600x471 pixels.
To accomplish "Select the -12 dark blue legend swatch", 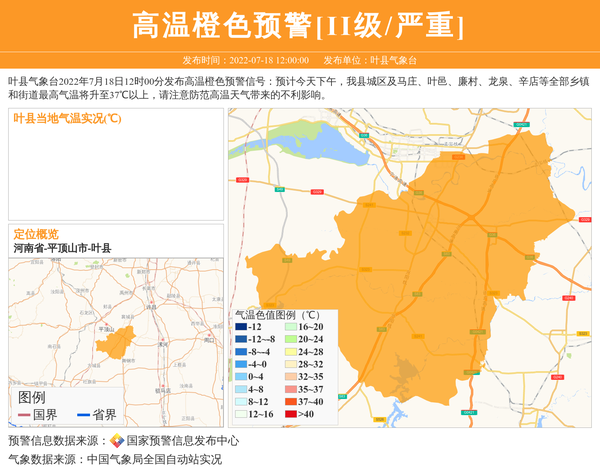I will 242,327.
